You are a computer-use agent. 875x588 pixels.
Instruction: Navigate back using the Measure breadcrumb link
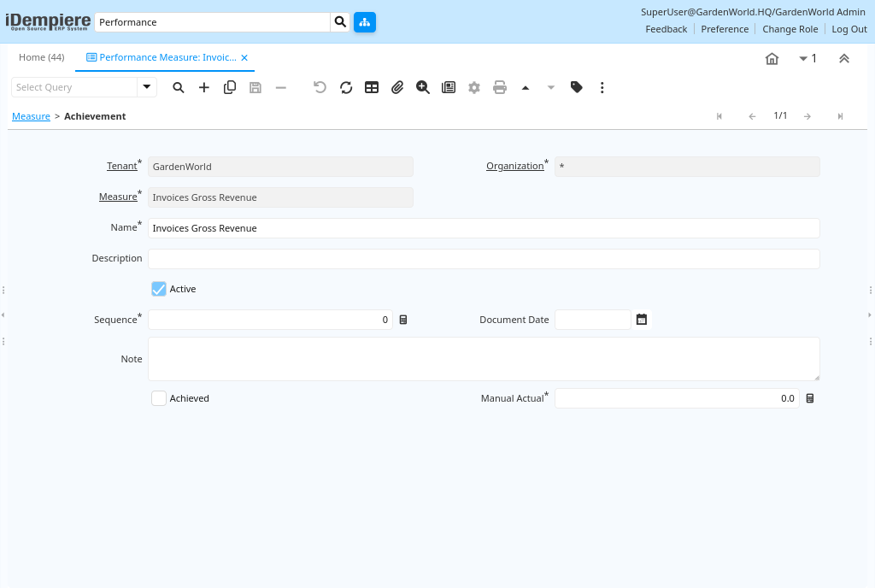(x=31, y=115)
